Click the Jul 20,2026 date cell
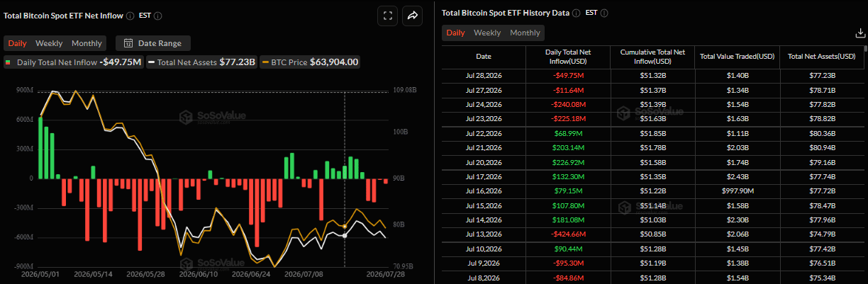The width and height of the screenshot is (868, 284). point(484,162)
